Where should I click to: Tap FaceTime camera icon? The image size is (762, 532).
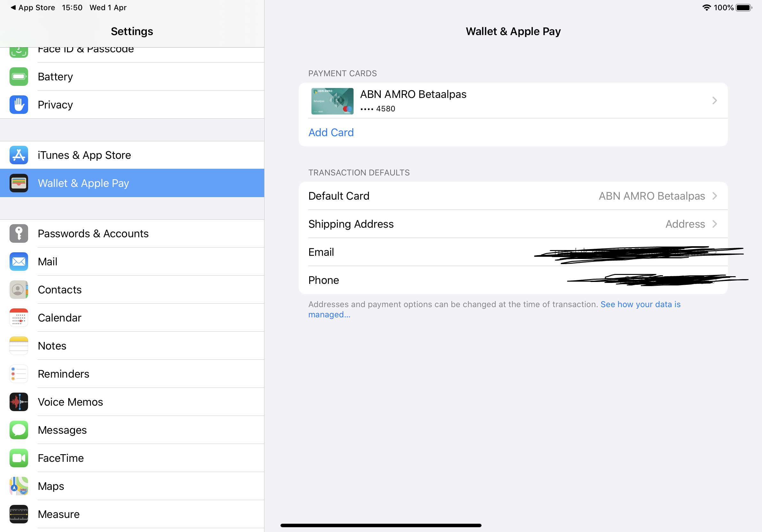[19, 458]
